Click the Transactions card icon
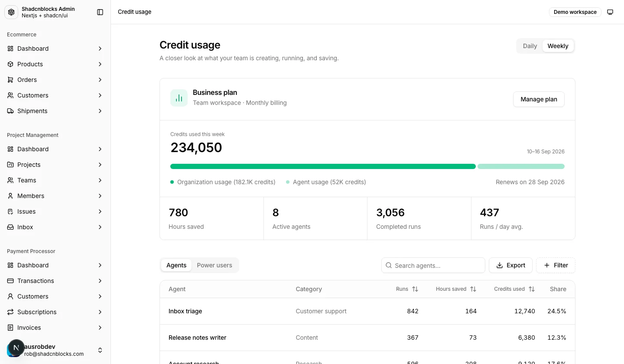This screenshot has width=624, height=364. pyautogui.click(x=10, y=281)
